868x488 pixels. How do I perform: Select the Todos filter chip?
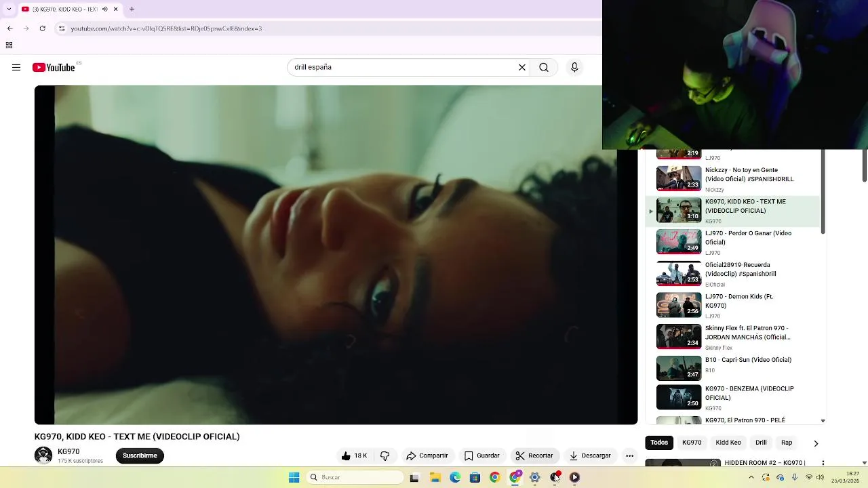[659, 443]
